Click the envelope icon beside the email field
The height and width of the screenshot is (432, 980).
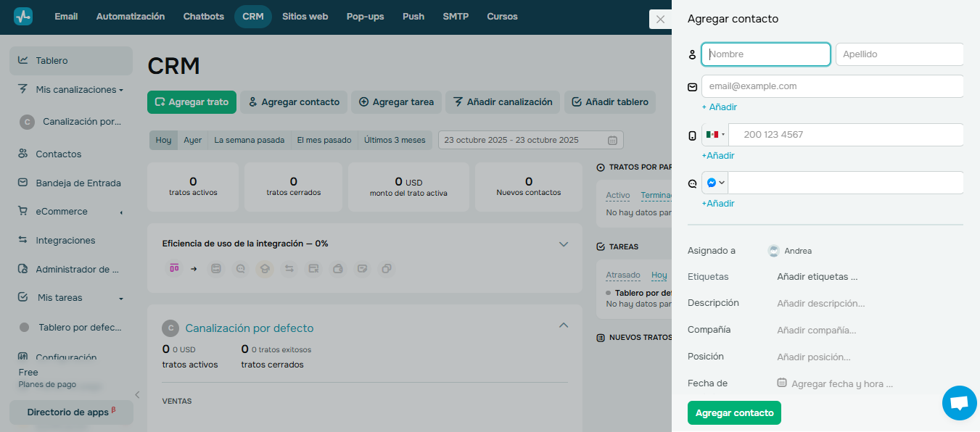click(x=691, y=86)
